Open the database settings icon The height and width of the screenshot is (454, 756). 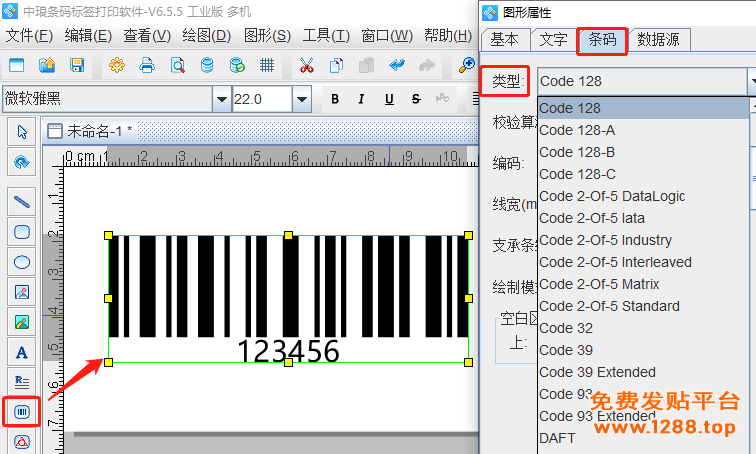(x=207, y=65)
